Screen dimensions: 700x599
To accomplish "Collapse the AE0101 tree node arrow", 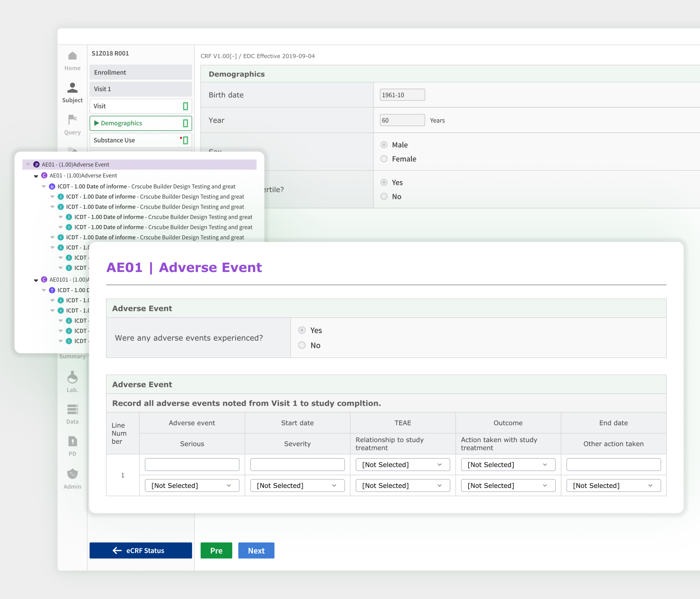I will 36,280.
